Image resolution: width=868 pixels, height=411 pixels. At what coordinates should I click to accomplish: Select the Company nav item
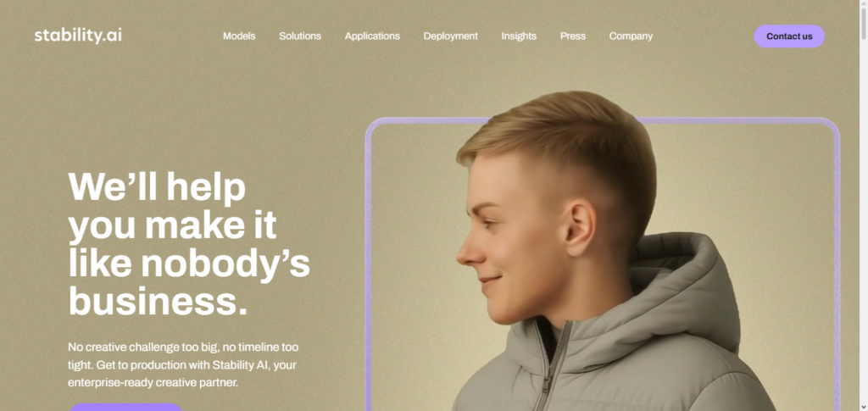[x=631, y=36]
